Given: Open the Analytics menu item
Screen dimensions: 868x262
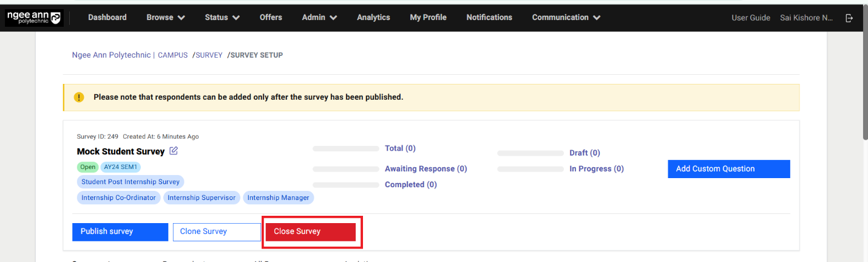Looking at the screenshot, I should coord(373,18).
